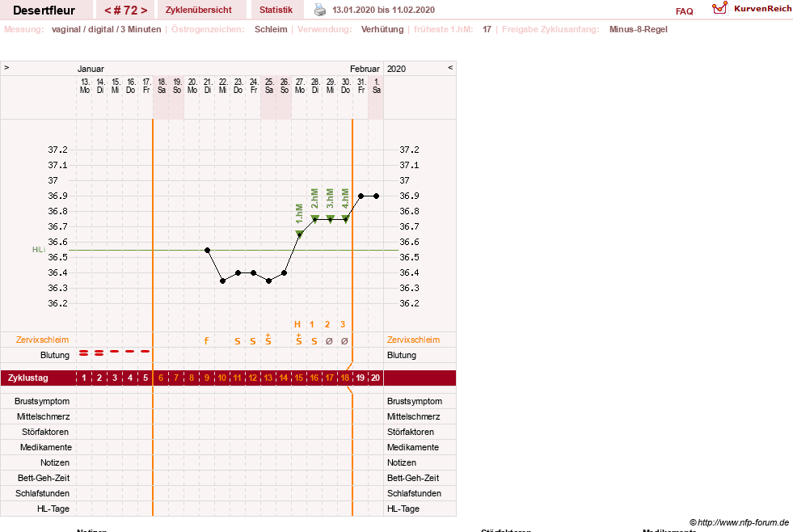
Task: Go to next cycle with right arrow
Action: click(x=144, y=11)
